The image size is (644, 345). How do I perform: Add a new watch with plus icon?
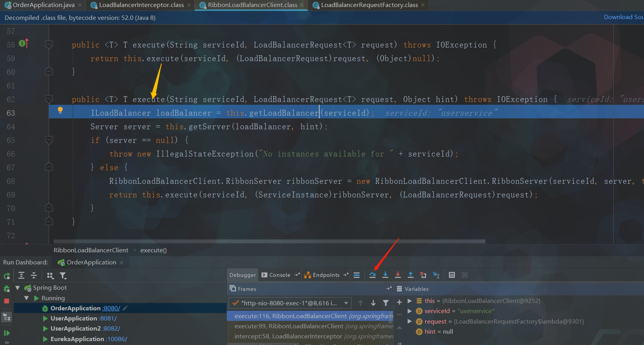[x=399, y=302]
